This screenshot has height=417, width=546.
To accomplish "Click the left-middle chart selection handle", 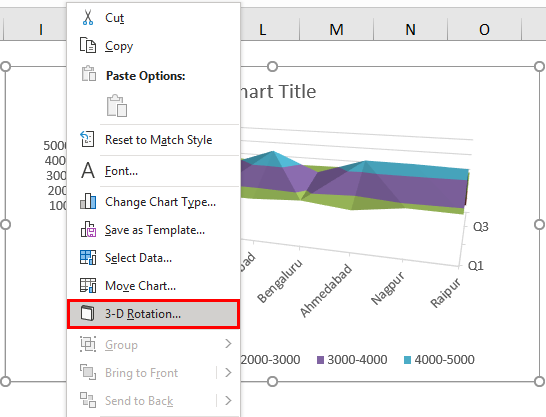I will 6,225.
